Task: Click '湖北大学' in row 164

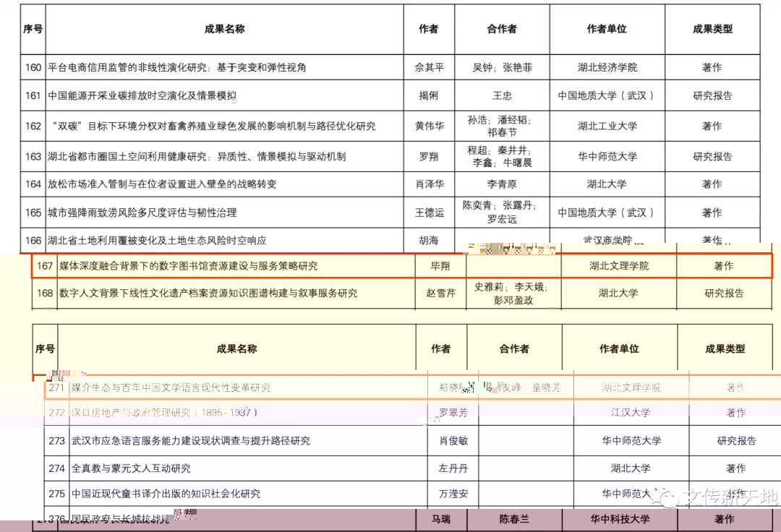Action: pyautogui.click(x=607, y=184)
